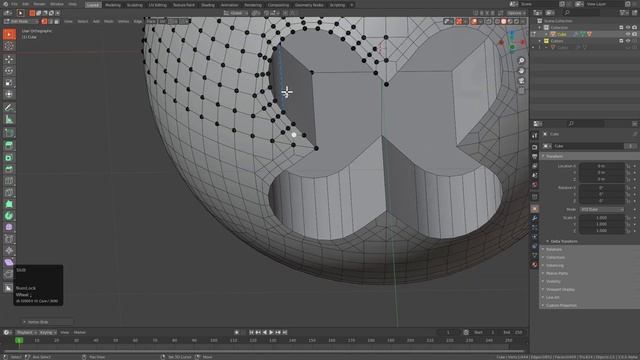Switch to wireframe viewport shading

click(x=497, y=21)
